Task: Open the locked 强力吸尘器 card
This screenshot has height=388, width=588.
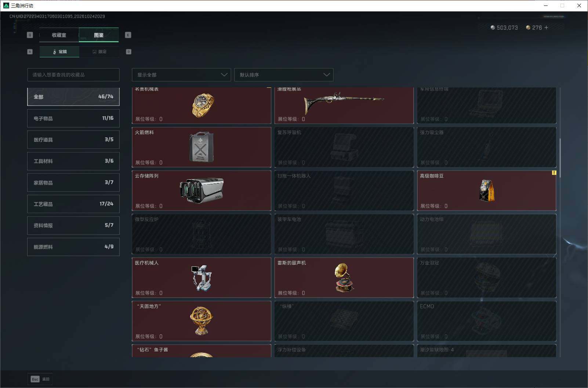Action: tap(487, 147)
